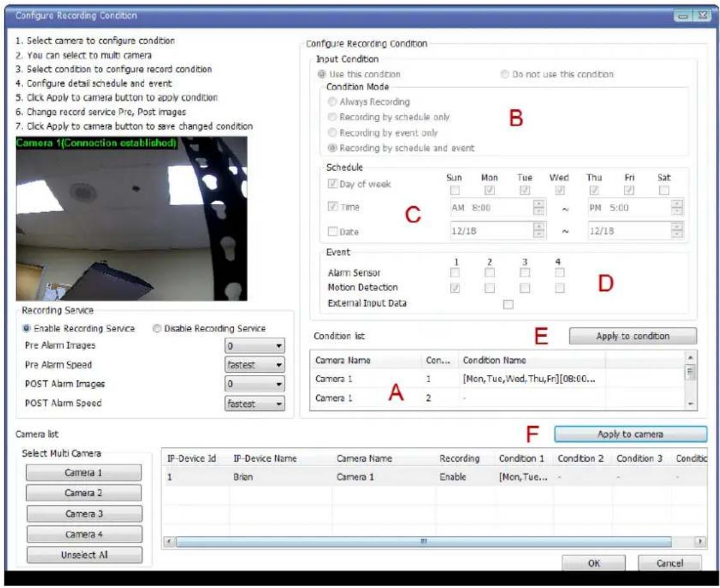
Task: Click the Unselect All button
Action: (84, 555)
